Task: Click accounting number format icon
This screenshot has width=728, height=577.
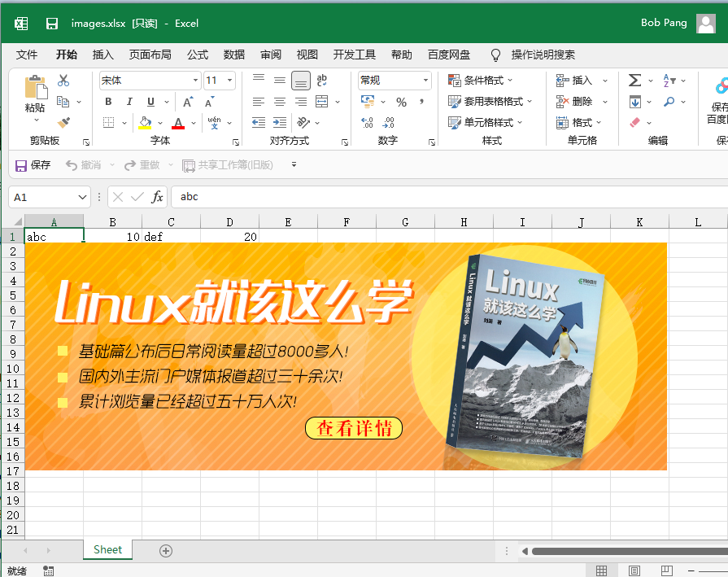Action: coord(368,101)
